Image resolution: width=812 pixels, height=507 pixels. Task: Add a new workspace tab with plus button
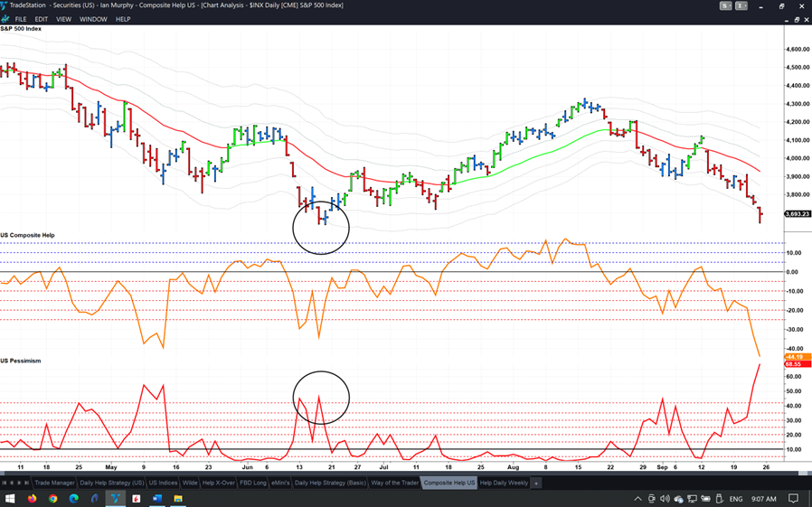click(536, 484)
